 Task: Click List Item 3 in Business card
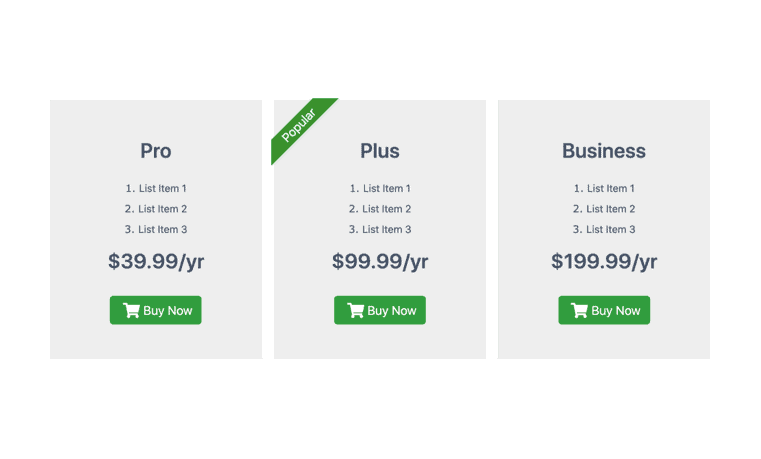(610, 230)
